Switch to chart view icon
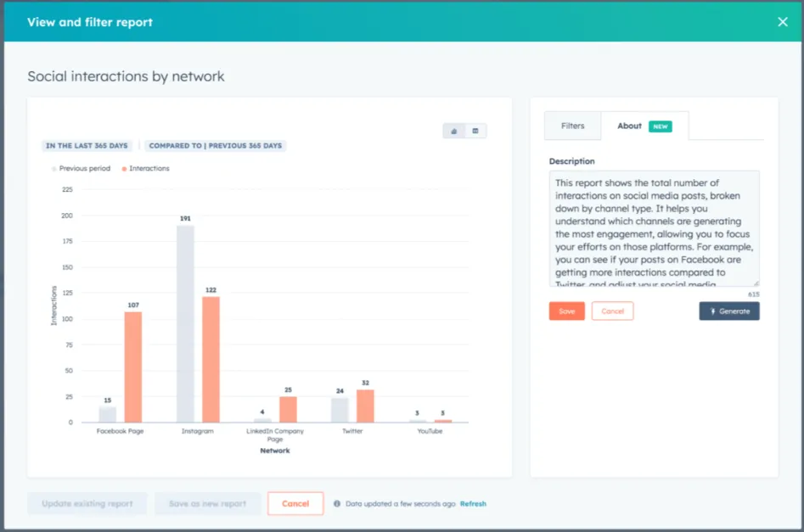Screen dimensions: 804x532 pos(453,132)
